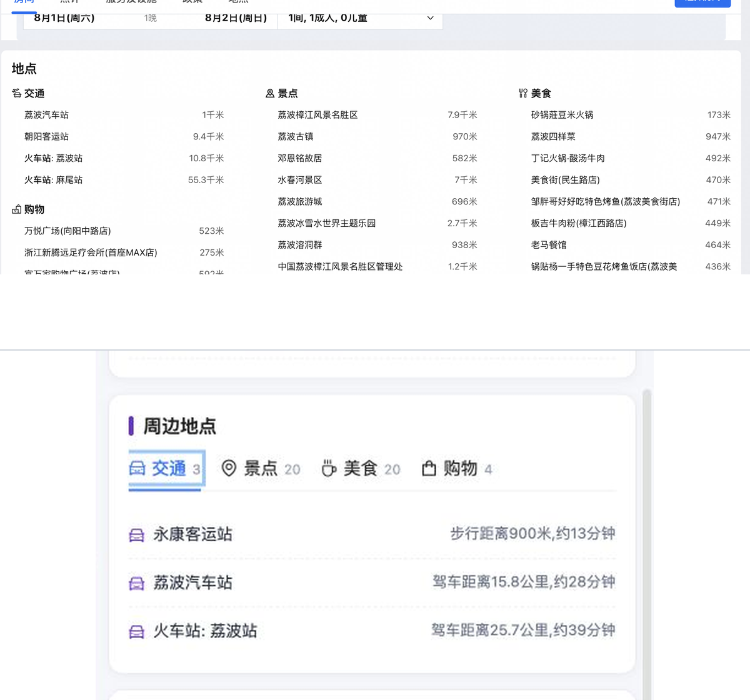Click the car icon on 交通 tab
This screenshot has height=700, width=750.
point(137,468)
